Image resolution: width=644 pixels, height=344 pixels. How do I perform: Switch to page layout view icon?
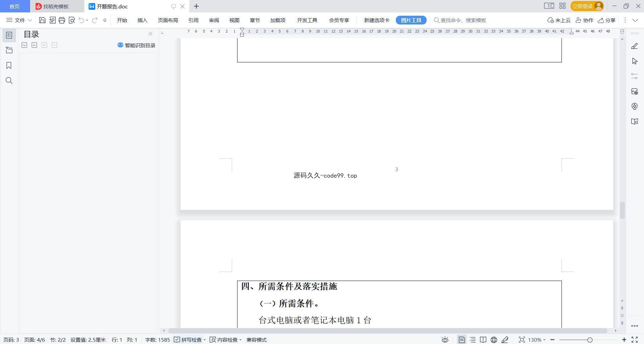[x=462, y=340]
